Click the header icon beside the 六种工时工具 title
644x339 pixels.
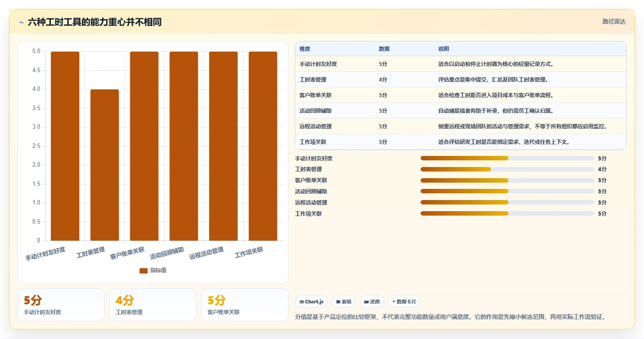[x=21, y=22]
